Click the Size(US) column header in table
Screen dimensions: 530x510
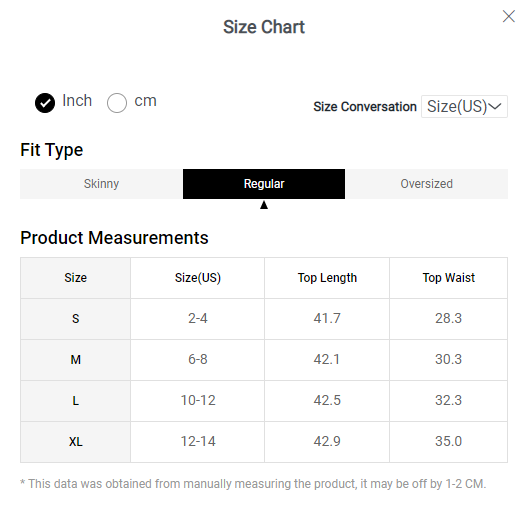(x=198, y=278)
